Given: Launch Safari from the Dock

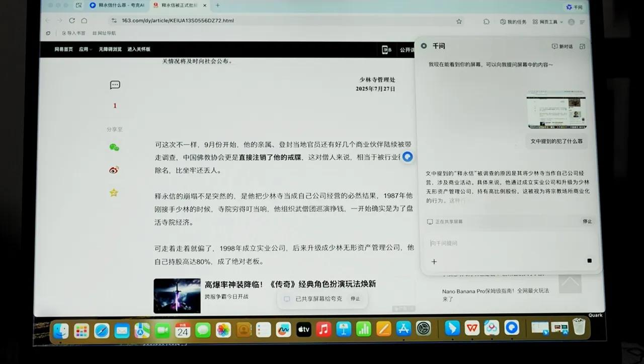Looking at the screenshot, I should tap(102, 330).
